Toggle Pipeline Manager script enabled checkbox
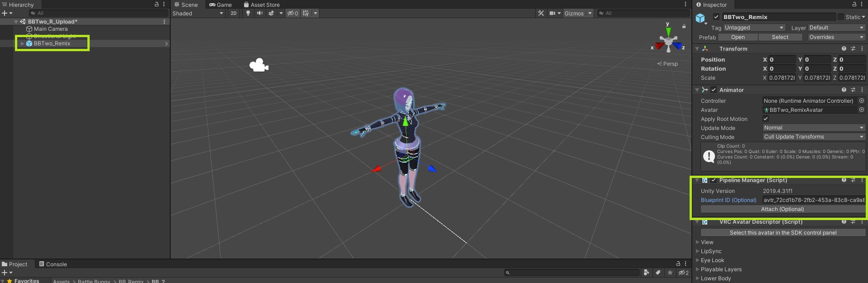The image size is (868, 283). (x=714, y=180)
